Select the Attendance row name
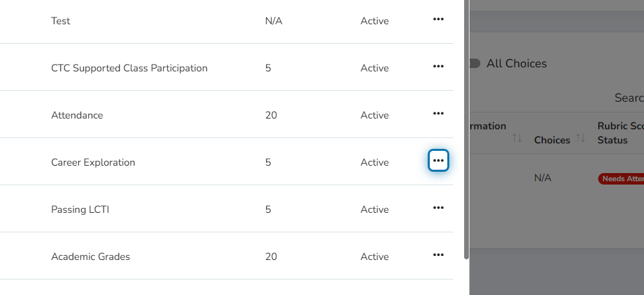644x295 pixels. tap(77, 115)
